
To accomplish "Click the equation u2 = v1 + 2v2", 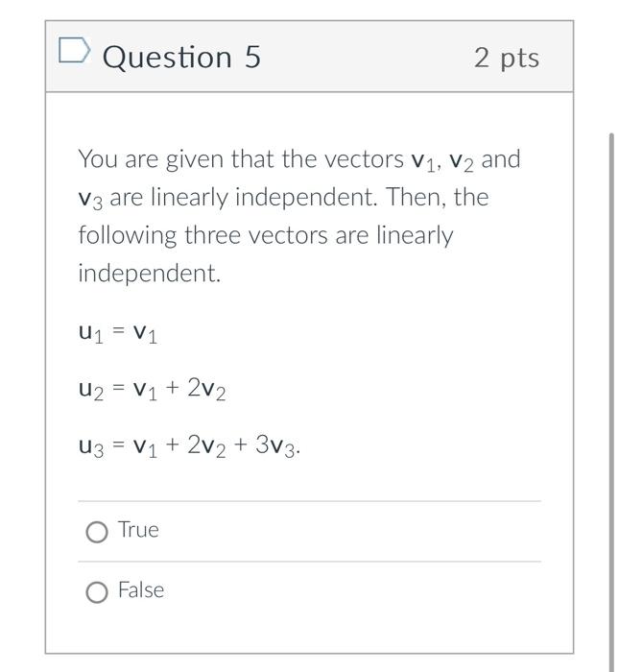I will (x=152, y=390).
